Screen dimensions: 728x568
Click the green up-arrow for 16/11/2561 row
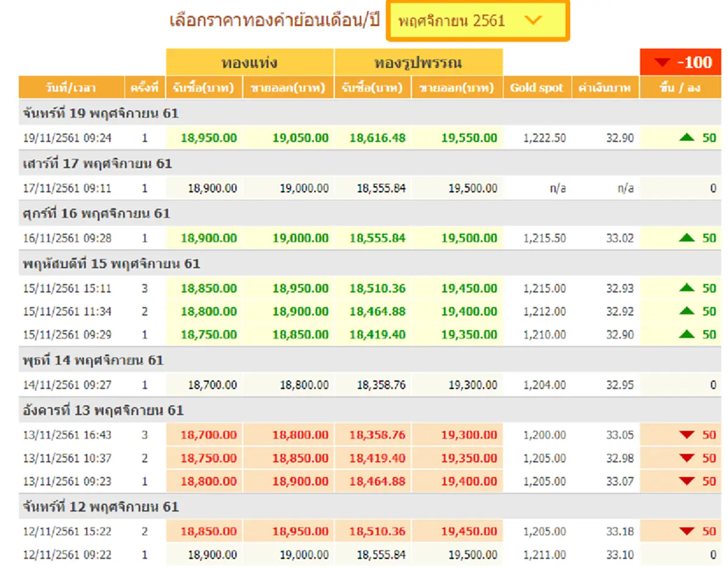point(686,238)
